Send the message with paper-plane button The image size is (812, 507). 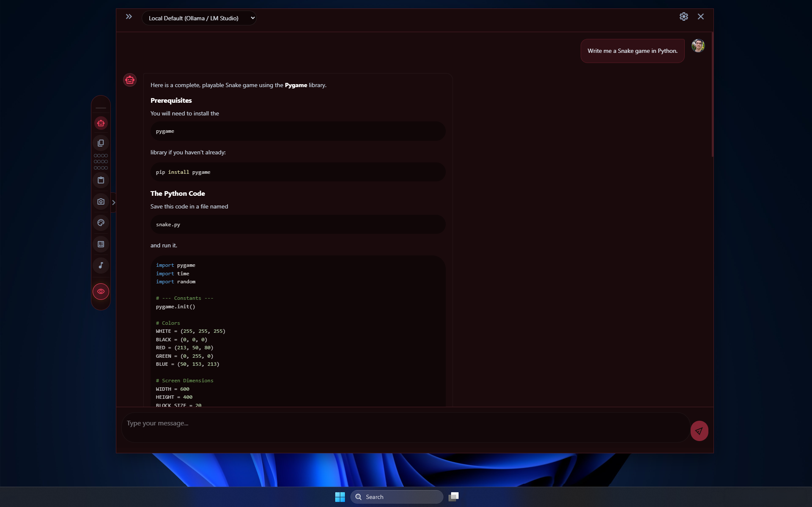click(699, 431)
